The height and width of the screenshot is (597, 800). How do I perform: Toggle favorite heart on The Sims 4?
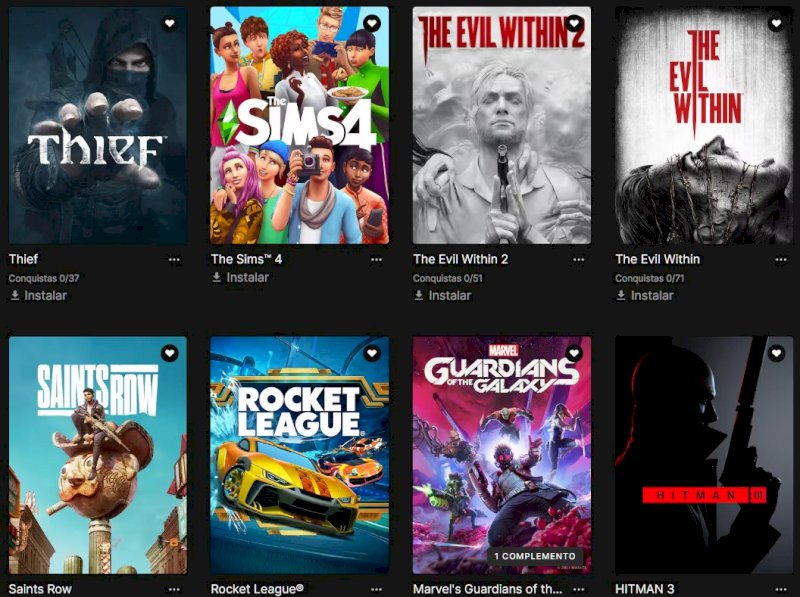pos(372,23)
